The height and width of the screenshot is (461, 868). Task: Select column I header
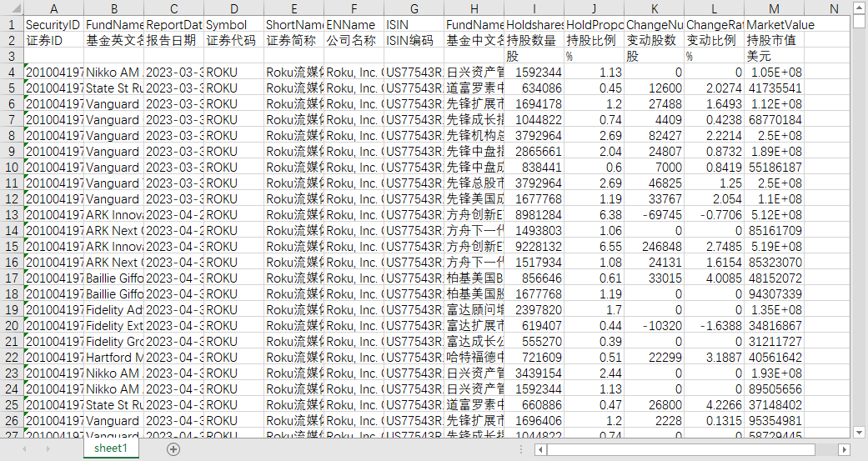pos(534,8)
